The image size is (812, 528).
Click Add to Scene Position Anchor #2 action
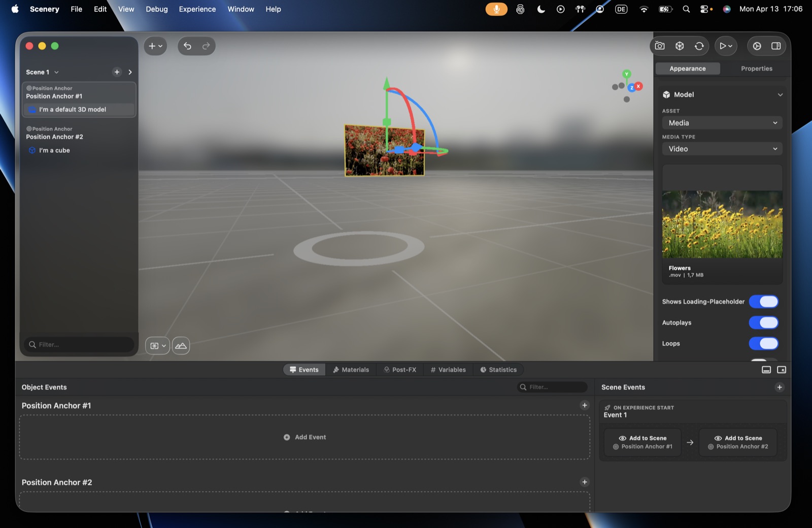738,442
